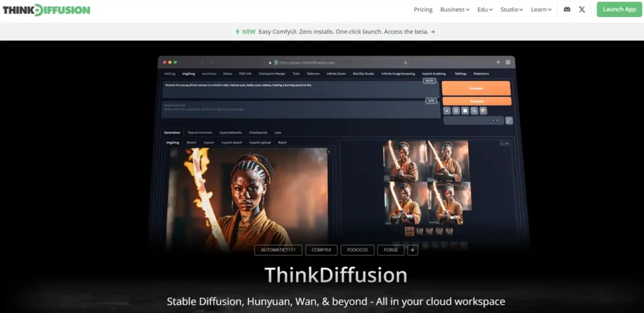Expand the Business dropdown menu
This screenshot has height=313, width=644.
(455, 9)
